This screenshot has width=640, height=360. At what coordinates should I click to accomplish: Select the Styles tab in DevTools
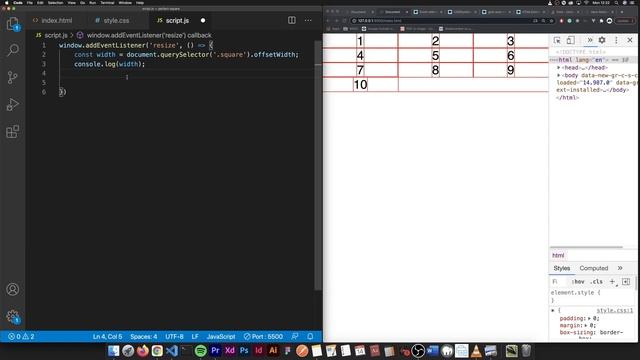coord(562,268)
